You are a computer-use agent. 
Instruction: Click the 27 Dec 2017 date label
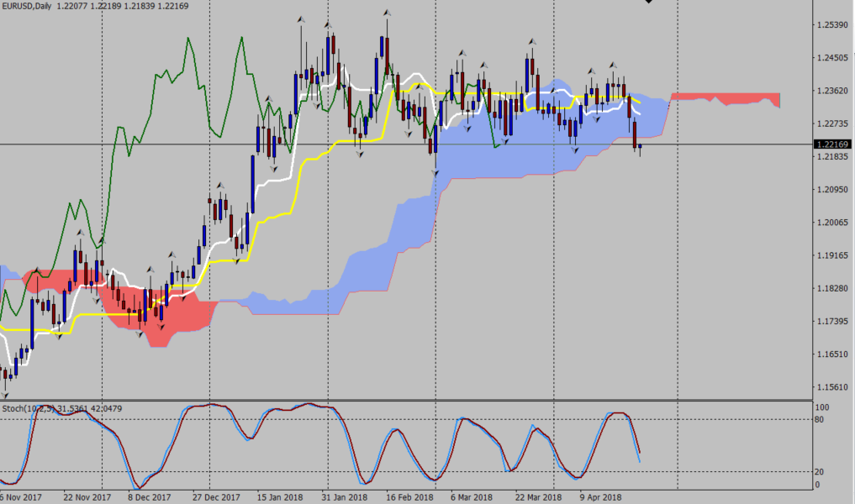coord(216,497)
